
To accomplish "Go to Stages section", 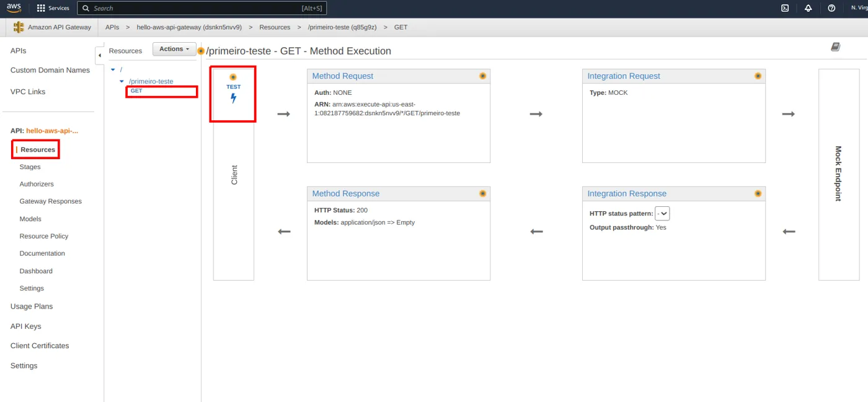I will [30, 167].
